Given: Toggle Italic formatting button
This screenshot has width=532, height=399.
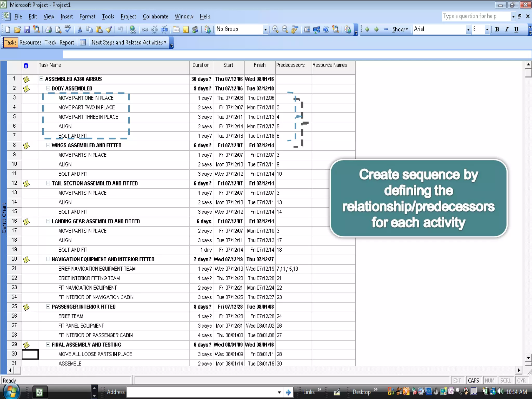Looking at the screenshot, I should click(x=507, y=29).
